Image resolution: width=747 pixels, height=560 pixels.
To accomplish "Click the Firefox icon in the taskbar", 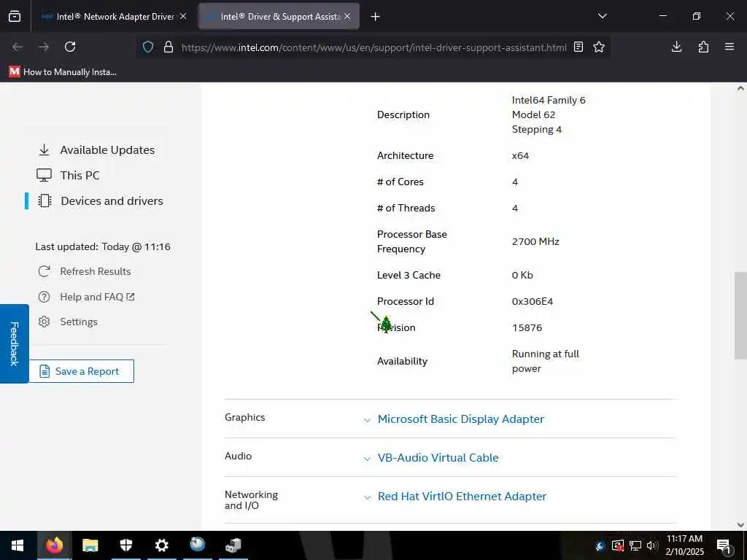I will pyautogui.click(x=54, y=545).
